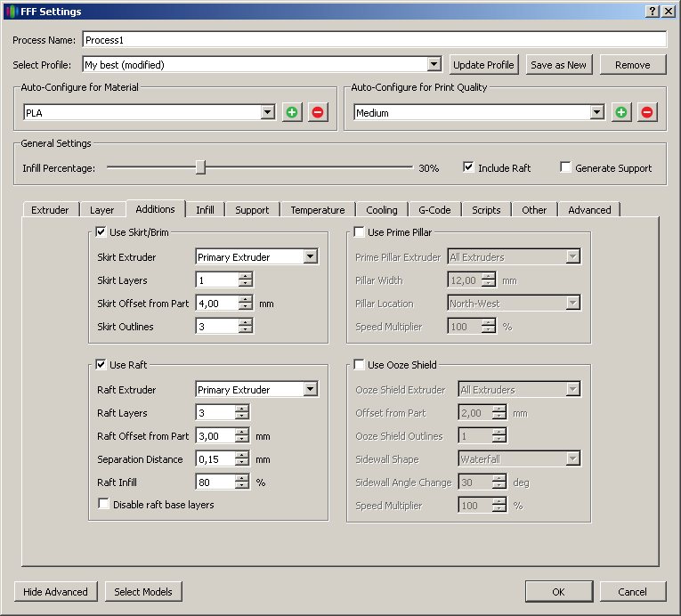Open the Select Profile dropdown
This screenshot has height=616, width=681.
tap(434, 65)
